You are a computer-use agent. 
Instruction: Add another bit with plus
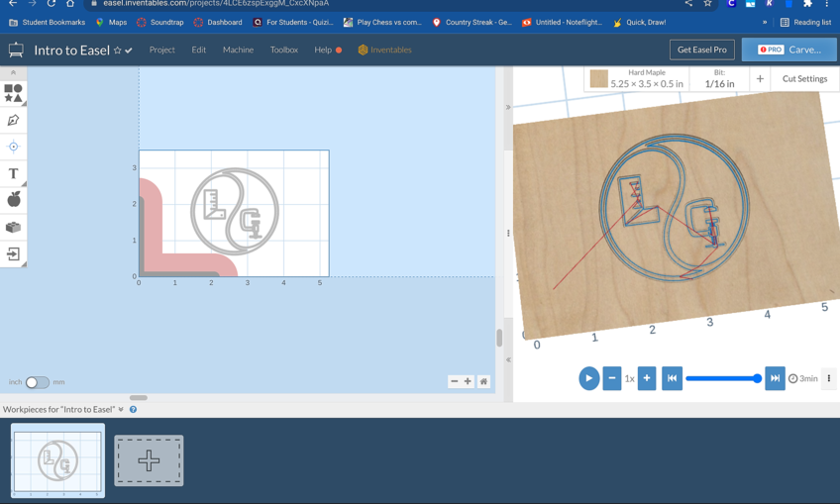coord(760,79)
